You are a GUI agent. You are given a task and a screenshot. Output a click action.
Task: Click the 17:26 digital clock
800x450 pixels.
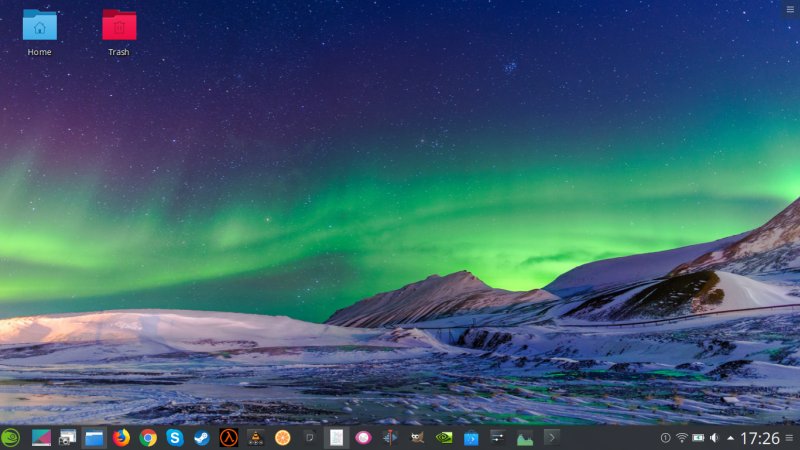click(760, 438)
